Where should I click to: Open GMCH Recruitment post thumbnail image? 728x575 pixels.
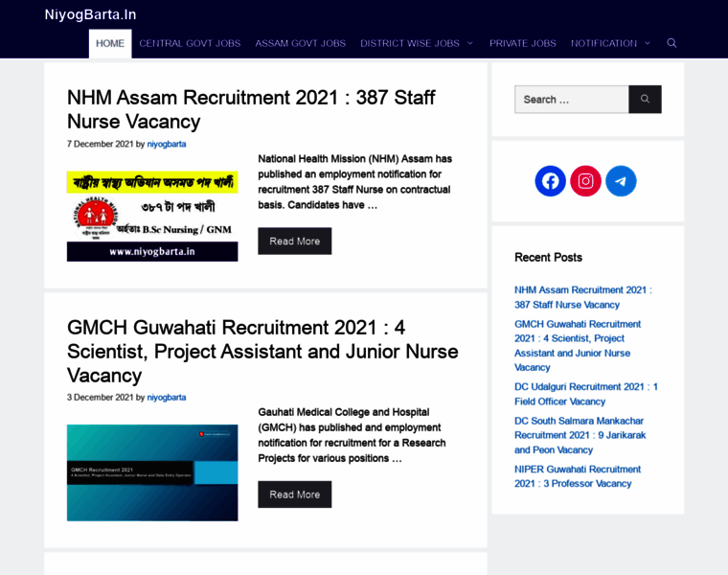click(x=152, y=472)
